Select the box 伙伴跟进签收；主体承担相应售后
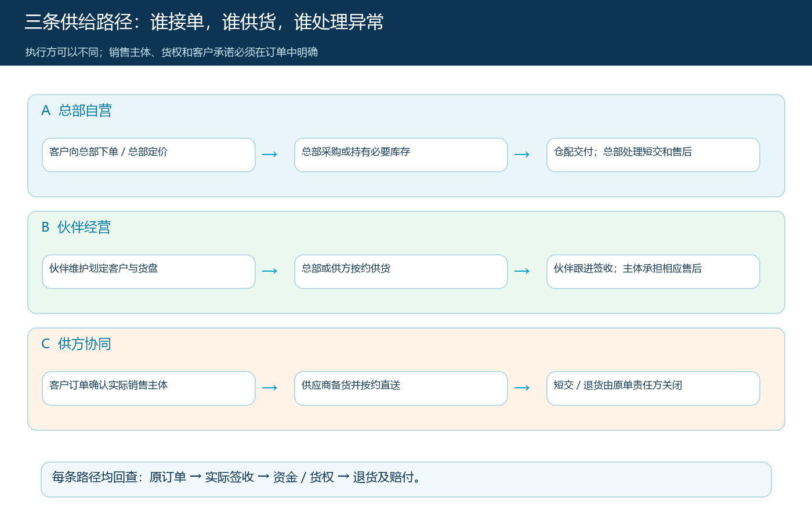This screenshot has width=812, height=508. coord(653,272)
